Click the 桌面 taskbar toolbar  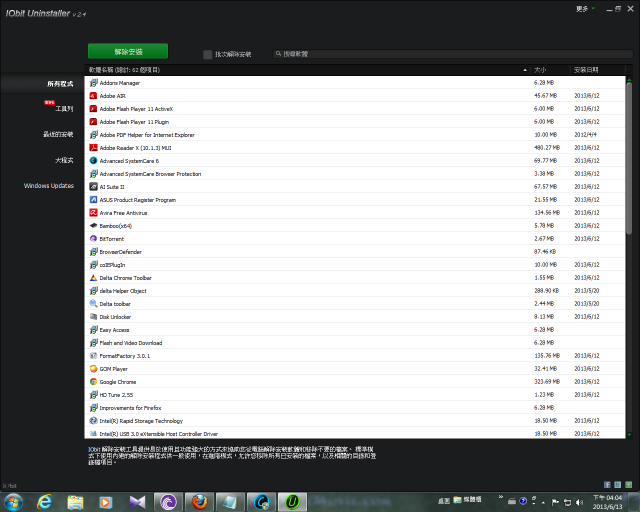(444, 501)
